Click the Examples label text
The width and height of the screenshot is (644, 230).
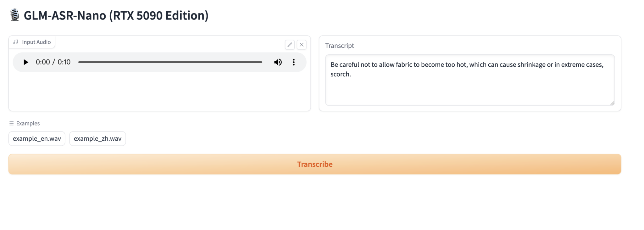point(28,123)
